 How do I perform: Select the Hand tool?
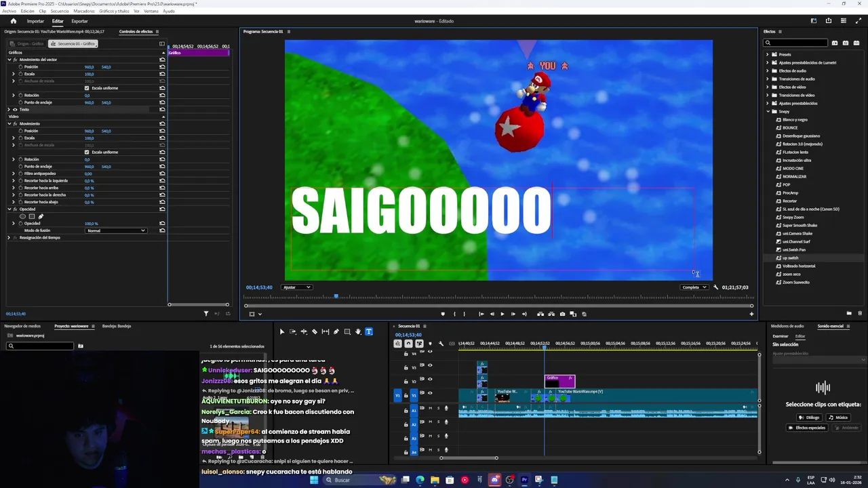(x=358, y=331)
